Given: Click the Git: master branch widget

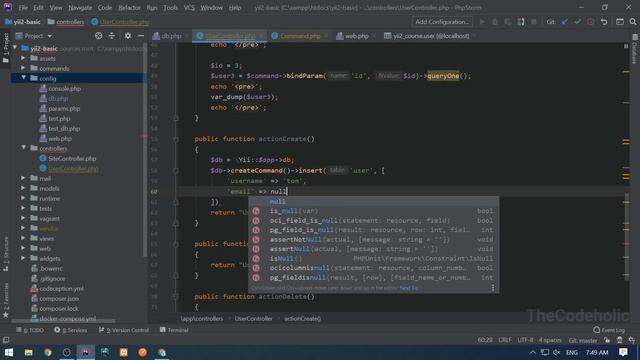Looking at the screenshot, I should 582,340.
